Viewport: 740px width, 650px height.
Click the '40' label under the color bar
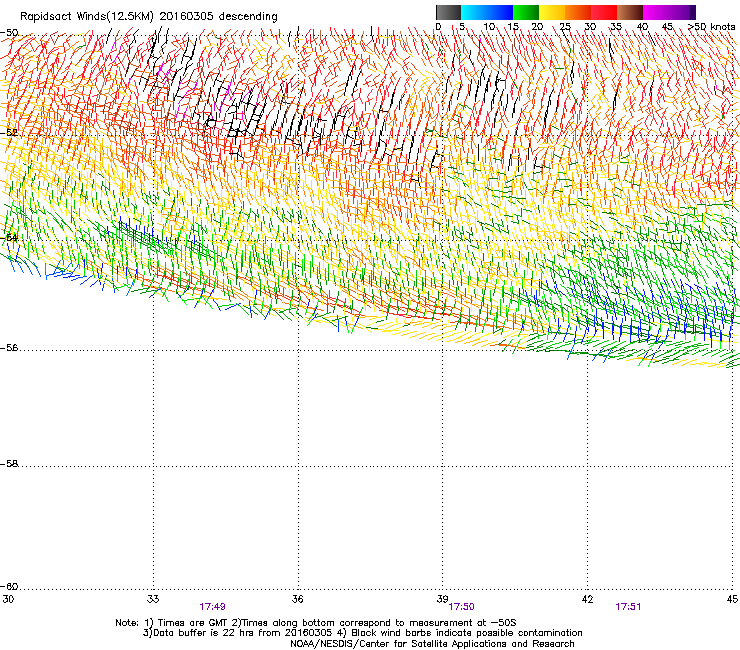click(642, 27)
